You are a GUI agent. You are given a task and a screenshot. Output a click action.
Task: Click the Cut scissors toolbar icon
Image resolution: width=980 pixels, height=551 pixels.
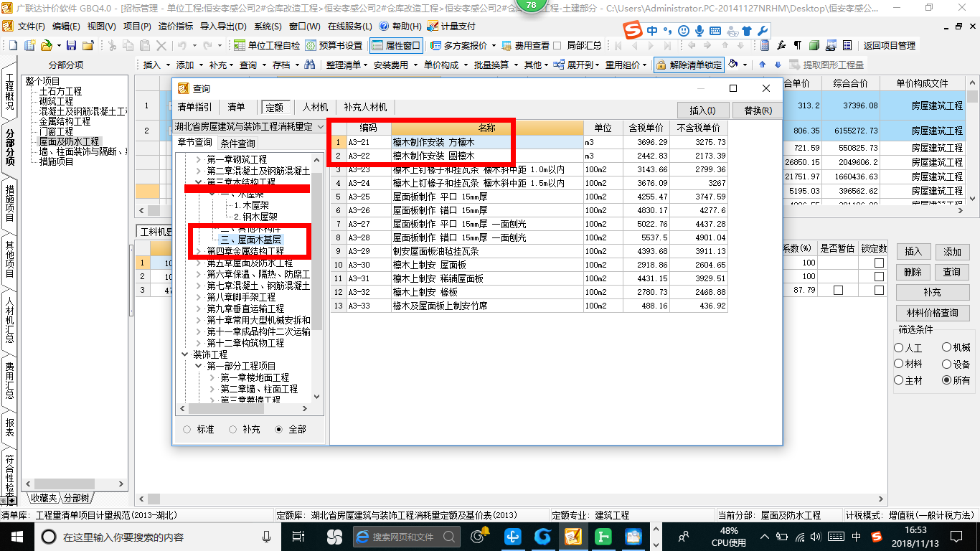pos(113,45)
